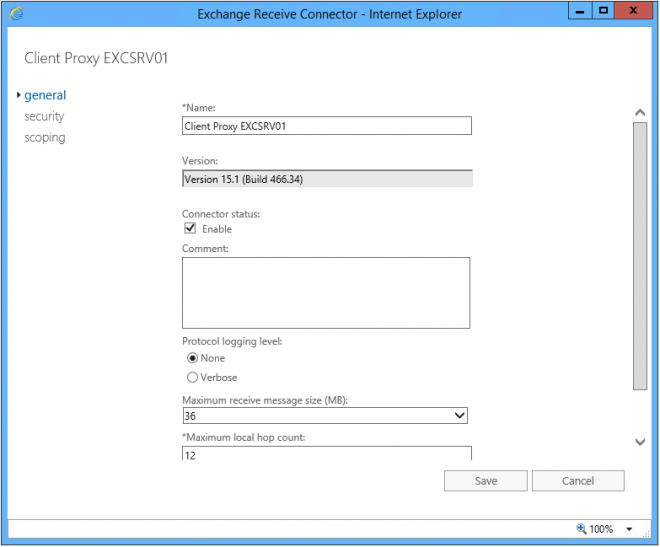Click the scroll up arrow
The height and width of the screenshot is (547, 660).
pyautogui.click(x=640, y=113)
